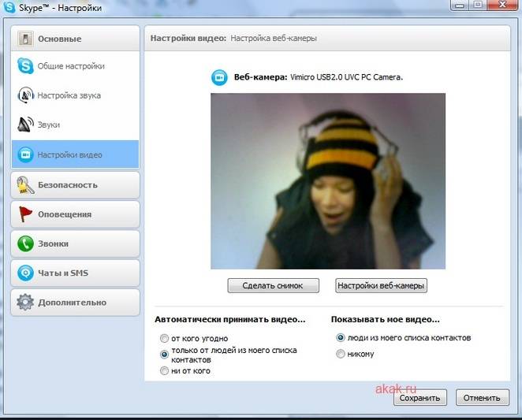Click the webcam video preview
The height and width of the screenshot is (420, 522).
click(327, 181)
